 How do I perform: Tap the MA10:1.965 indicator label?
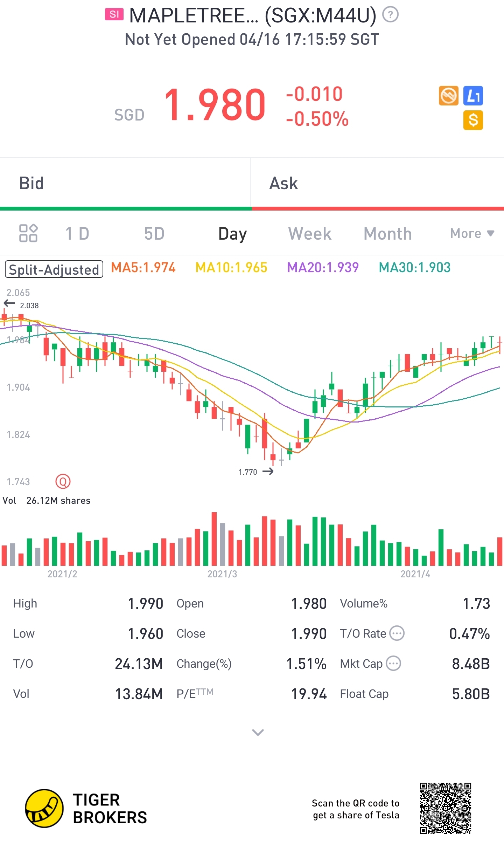coord(231,268)
